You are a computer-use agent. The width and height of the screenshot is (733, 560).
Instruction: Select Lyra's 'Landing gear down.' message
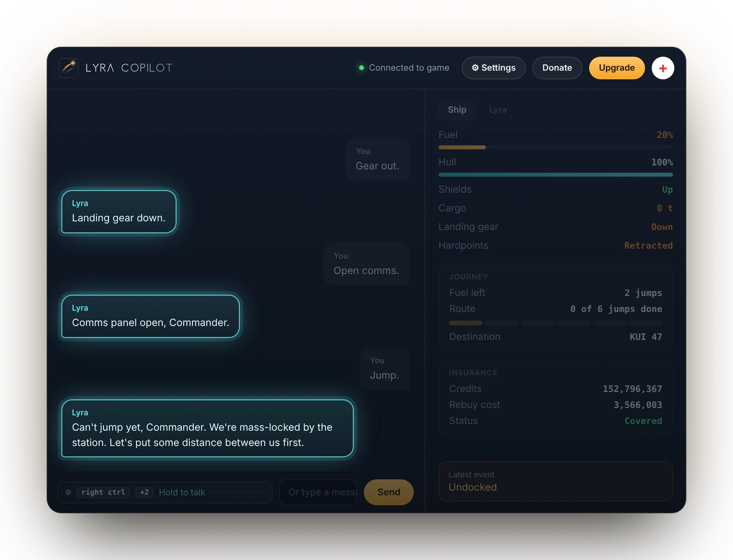coord(119,212)
